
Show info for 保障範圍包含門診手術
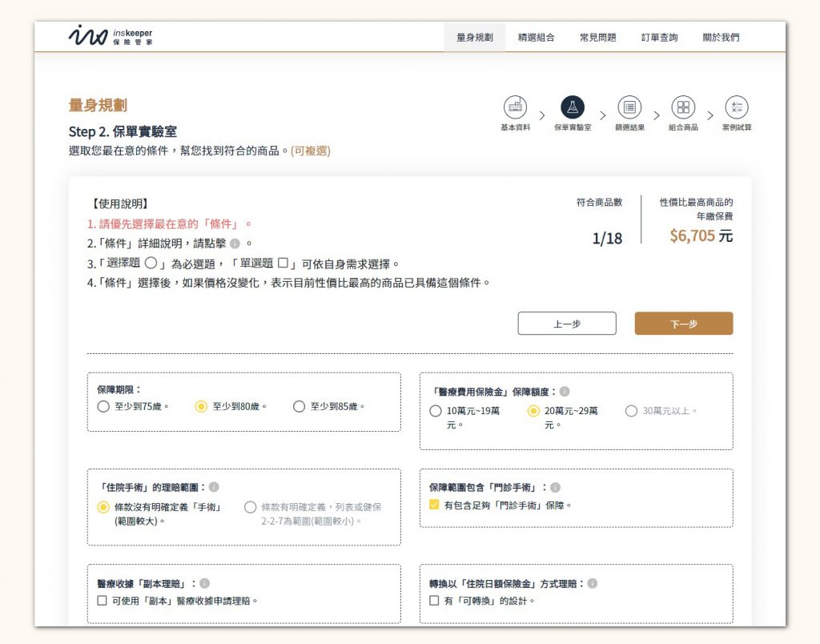click(x=556, y=488)
